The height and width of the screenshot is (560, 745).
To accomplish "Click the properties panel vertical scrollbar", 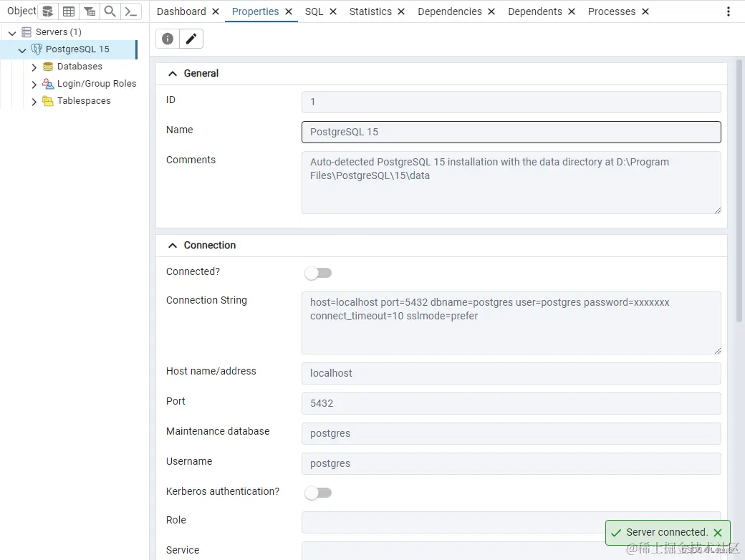I will pos(739,190).
